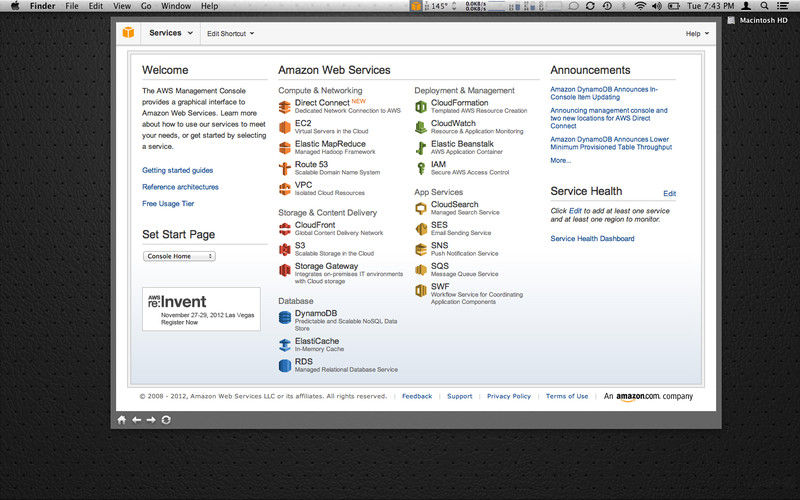This screenshot has width=800, height=500.
Task: Open Reference architectures link
Action: coord(180,187)
